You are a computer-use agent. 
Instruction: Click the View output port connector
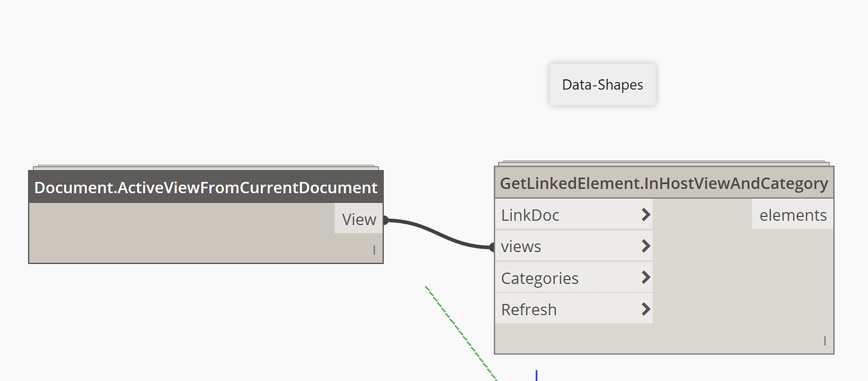point(386,219)
